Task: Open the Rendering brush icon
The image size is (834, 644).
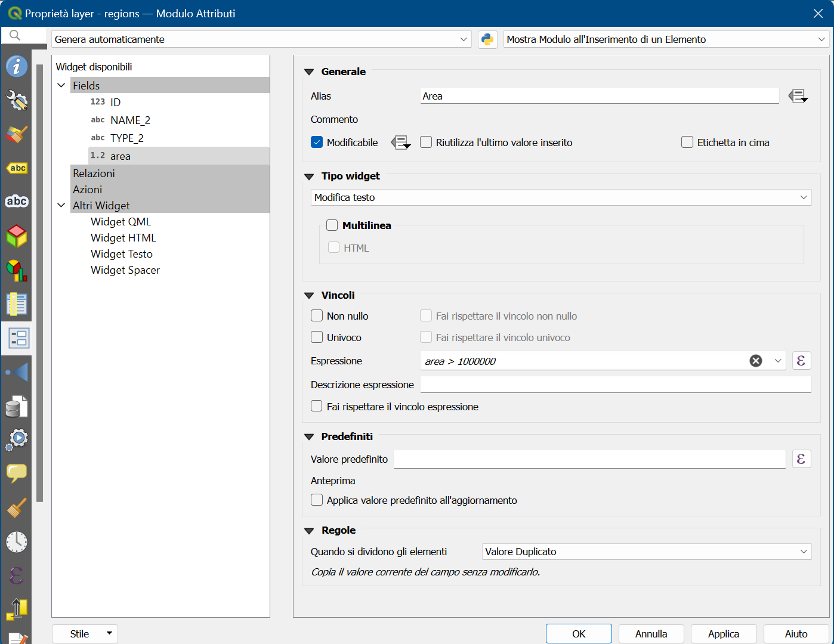Action: click(17, 508)
